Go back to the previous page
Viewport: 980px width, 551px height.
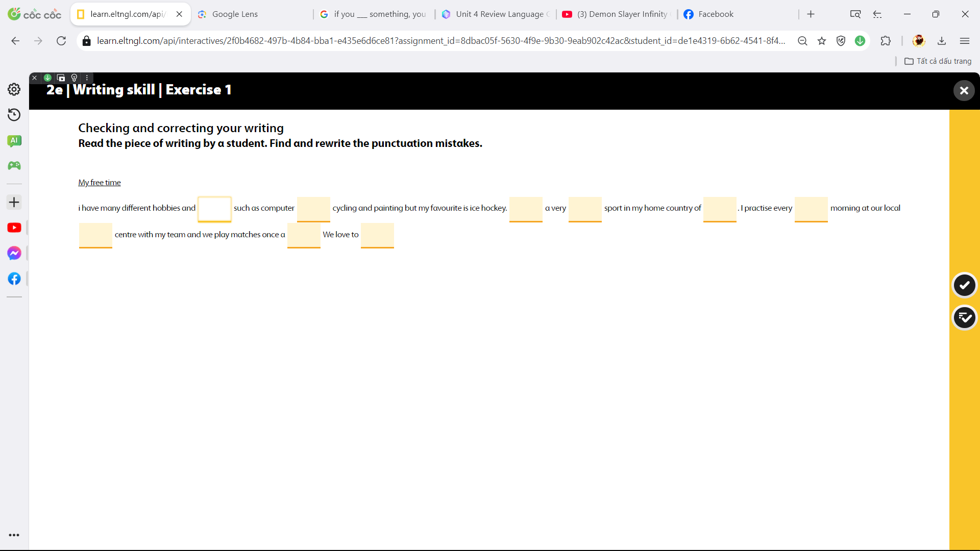click(15, 41)
